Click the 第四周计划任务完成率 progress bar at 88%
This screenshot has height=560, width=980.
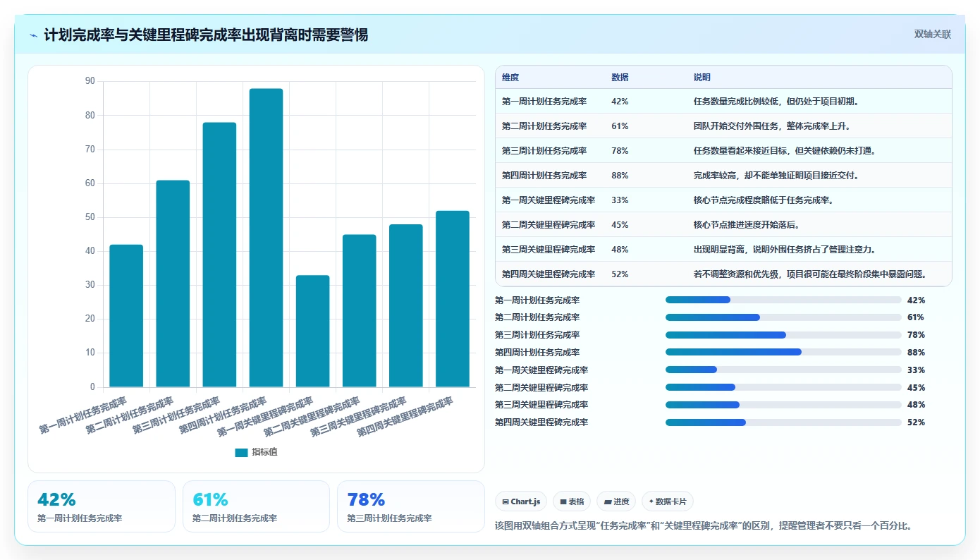tap(783, 352)
